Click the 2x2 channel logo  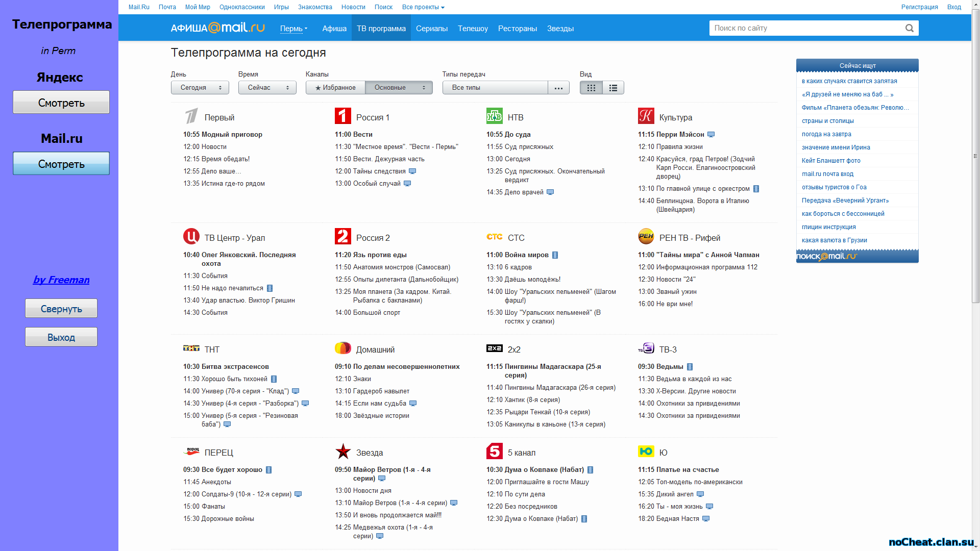pos(495,348)
